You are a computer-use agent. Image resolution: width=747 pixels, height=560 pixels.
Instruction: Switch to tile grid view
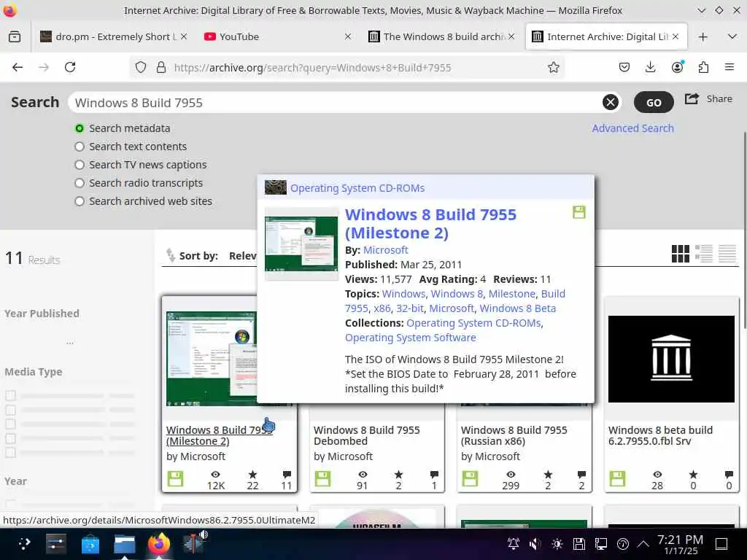point(681,254)
